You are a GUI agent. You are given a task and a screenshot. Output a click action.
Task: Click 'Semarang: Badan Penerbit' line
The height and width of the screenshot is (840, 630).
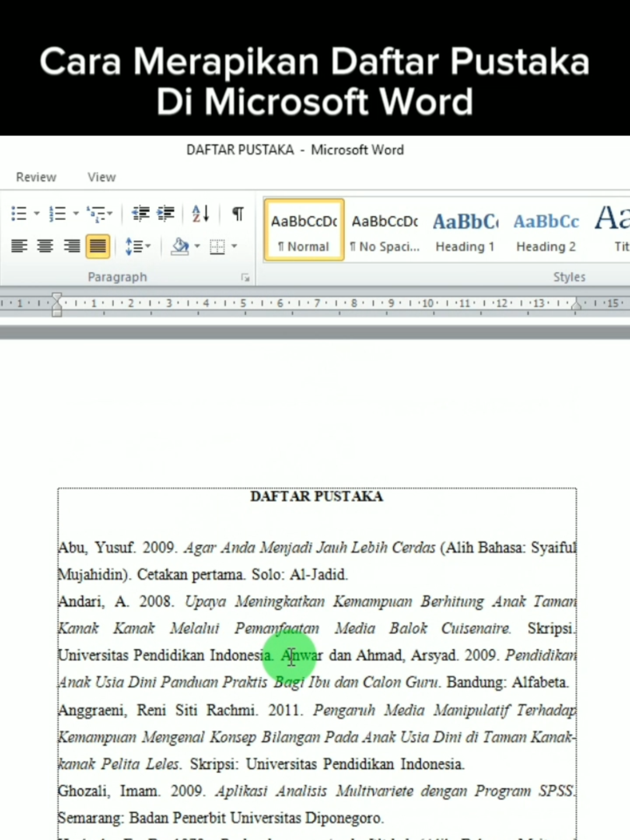tap(221, 818)
